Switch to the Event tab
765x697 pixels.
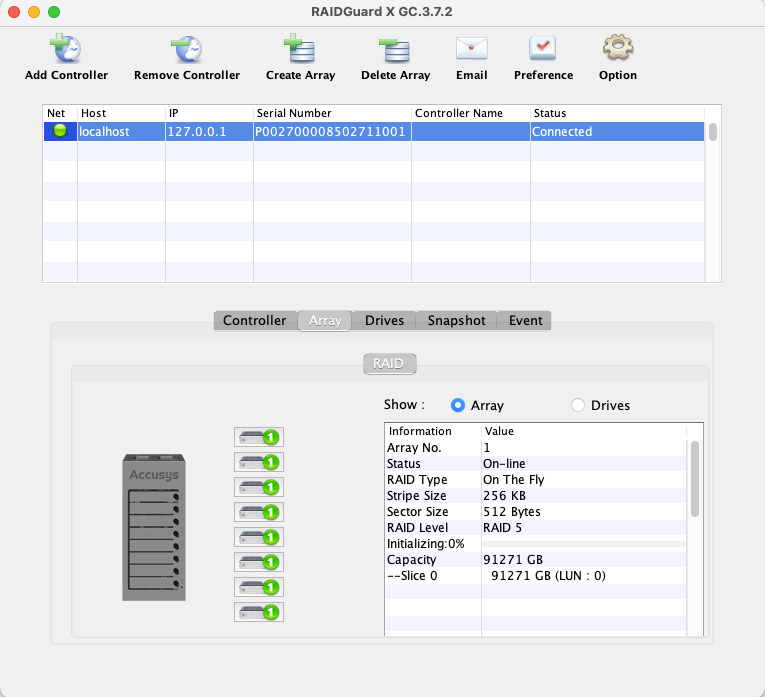tap(525, 320)
